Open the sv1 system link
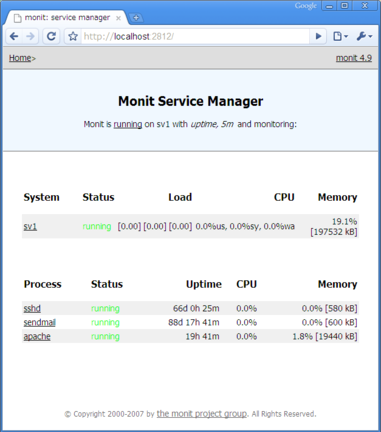 (30, 227)
